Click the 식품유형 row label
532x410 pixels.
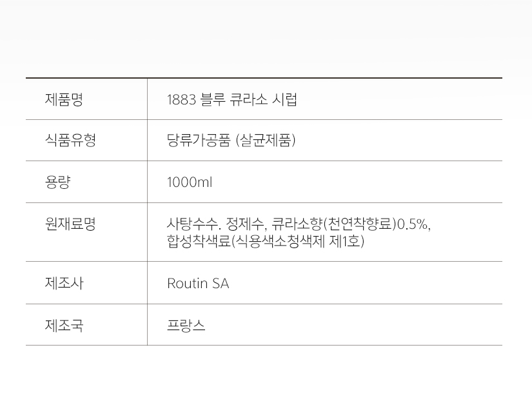click(70, 141)
